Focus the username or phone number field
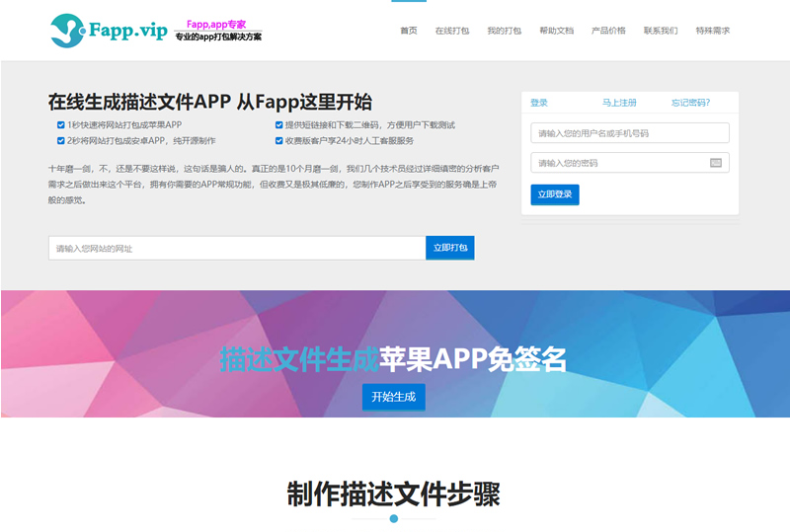Image resolution: width=790 pixels, height=532 pixels. click(630, 133)
